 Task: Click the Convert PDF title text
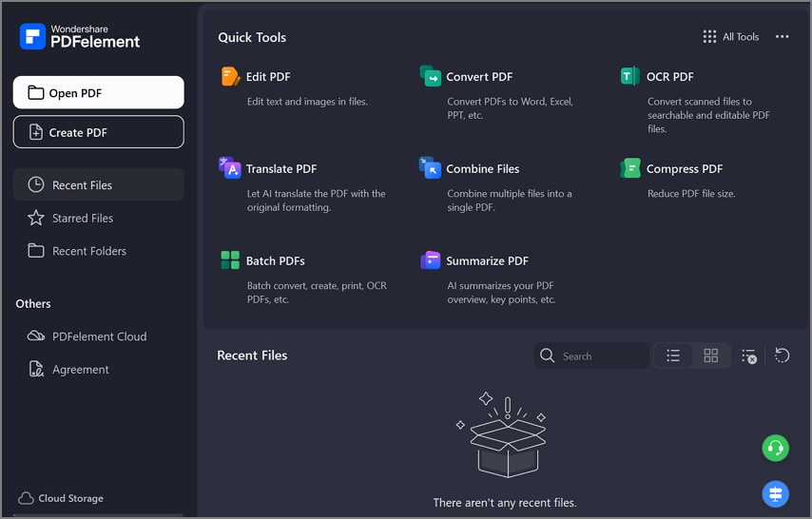click(x=479, y=77)
